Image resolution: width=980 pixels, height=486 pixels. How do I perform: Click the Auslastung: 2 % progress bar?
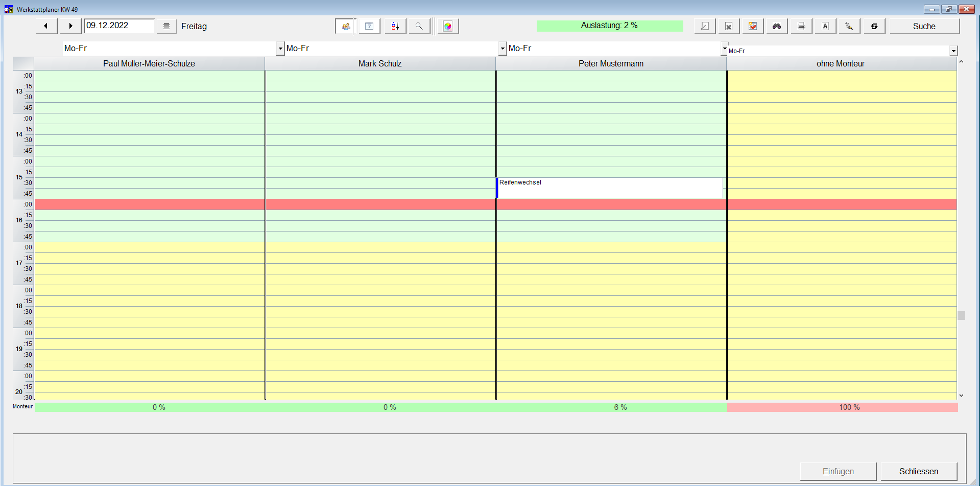pos(610,26)
